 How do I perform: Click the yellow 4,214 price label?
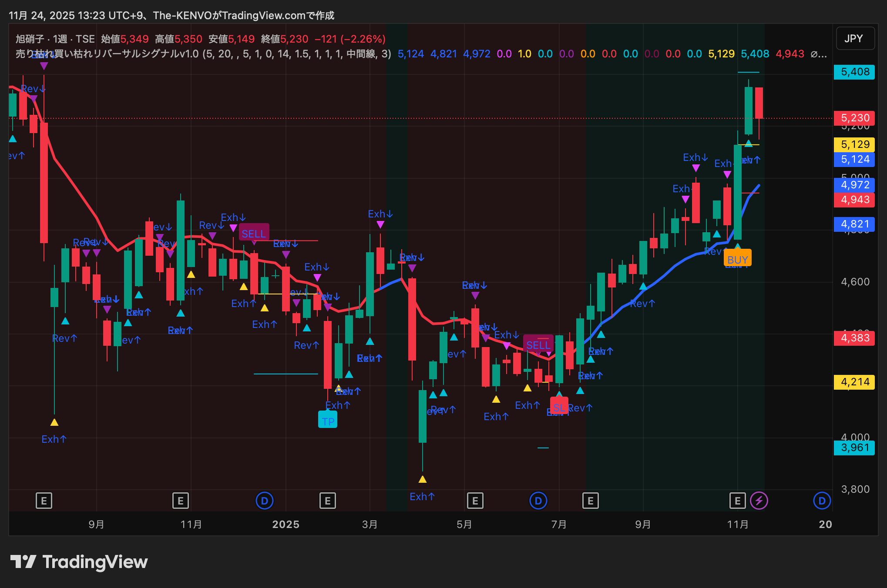point(854,382)
